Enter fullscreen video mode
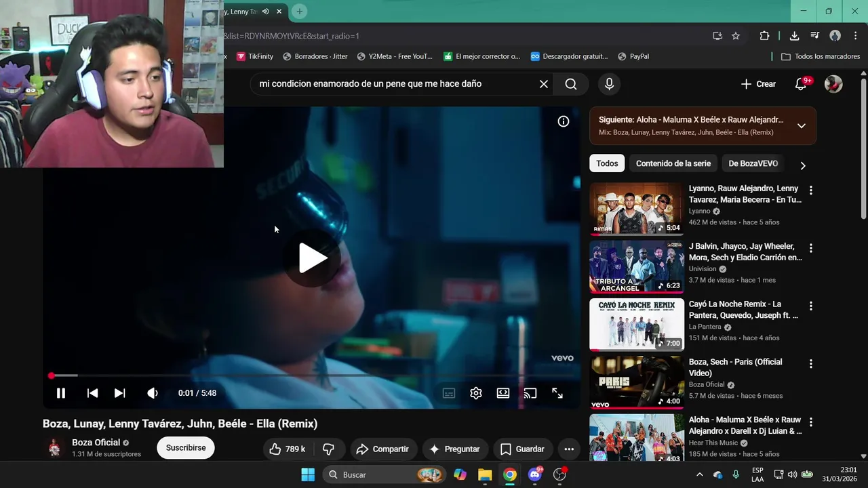The image size is (868, 488). 557,393
